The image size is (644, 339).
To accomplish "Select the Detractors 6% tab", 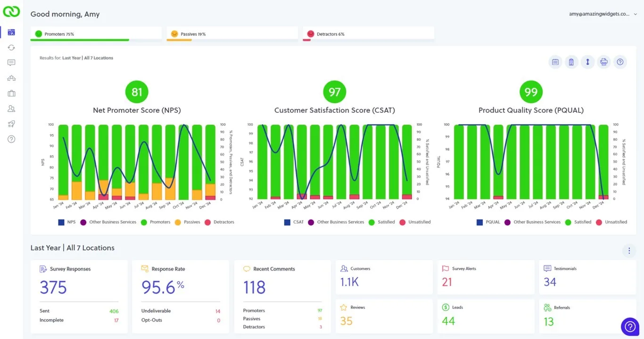I will point(368,34).
